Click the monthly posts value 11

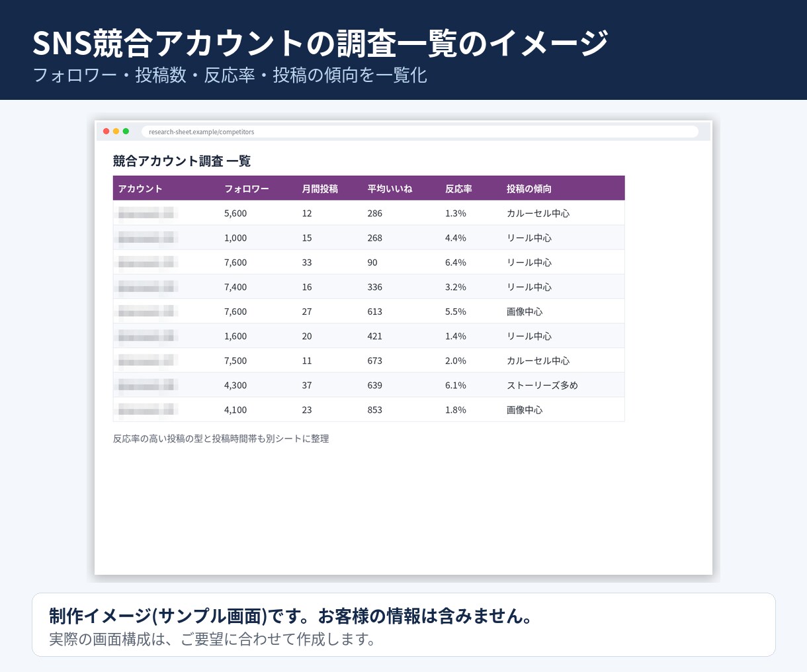[x=307, y=360]
